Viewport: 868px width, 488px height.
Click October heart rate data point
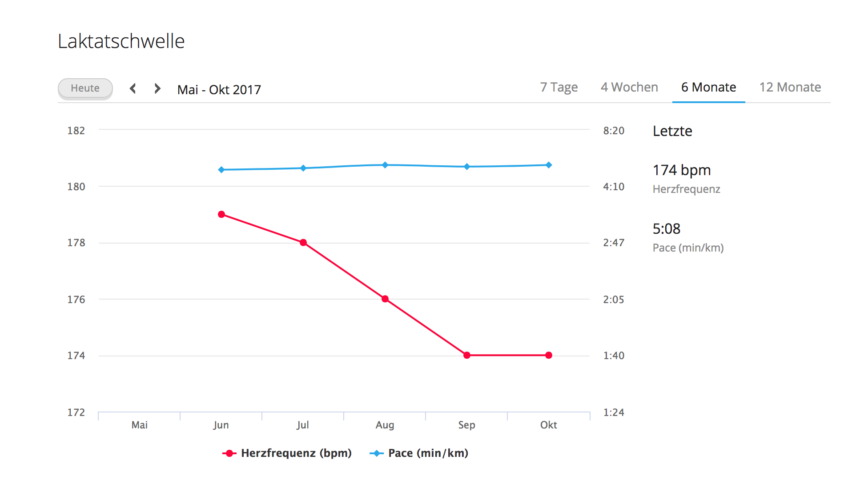click(x=549, y=355)
